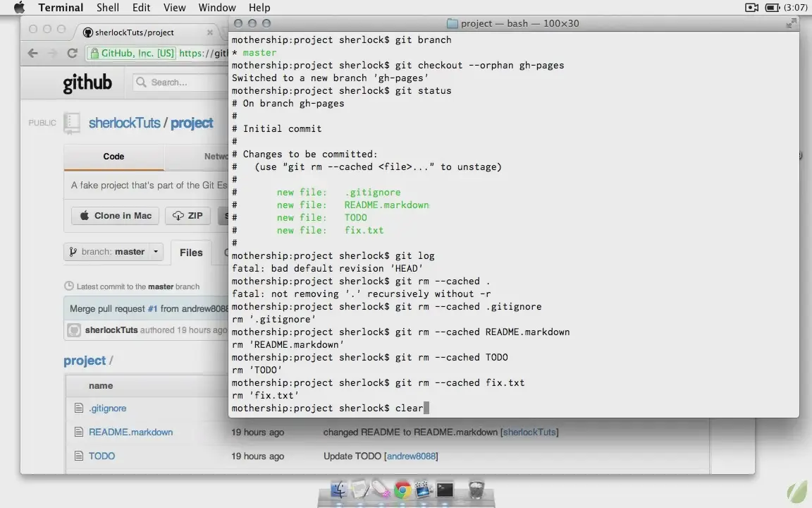Click Chrome's forward arrow button
The image size is (812, 508).
[51, 53]
